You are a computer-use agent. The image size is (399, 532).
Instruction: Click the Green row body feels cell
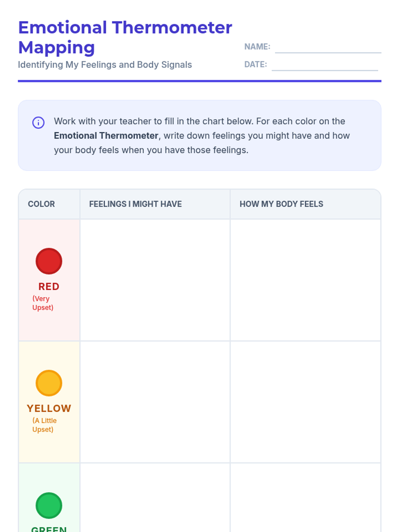(x=305, y=499)
